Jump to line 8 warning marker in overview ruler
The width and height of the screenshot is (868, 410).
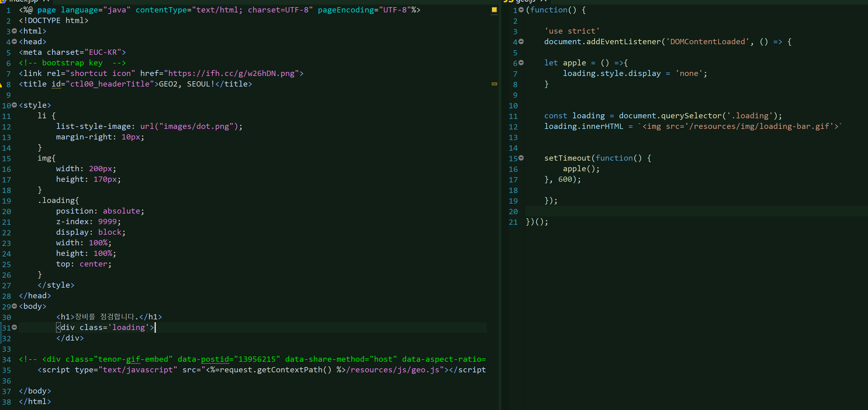click(494, 84)
